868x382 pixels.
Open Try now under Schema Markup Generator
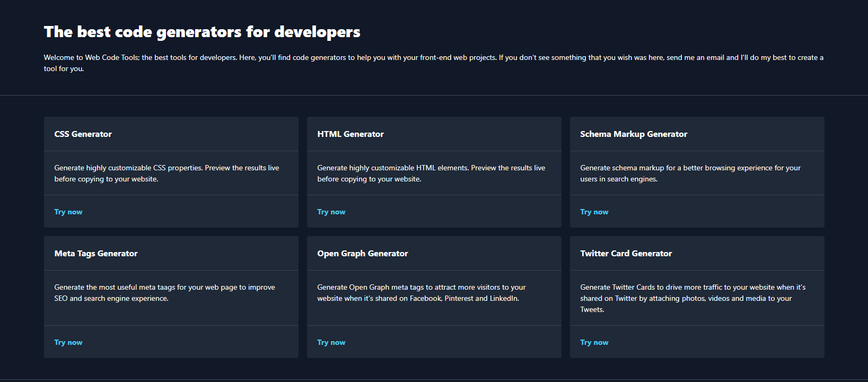coord(594,212)
